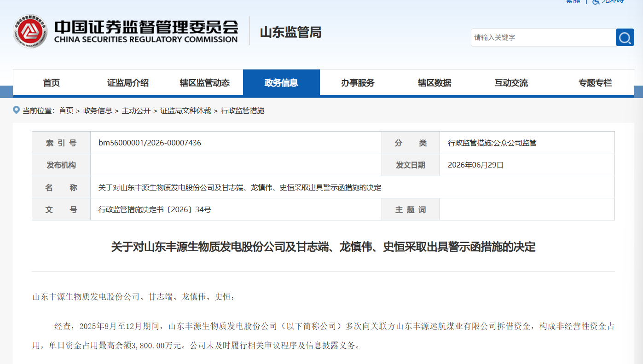
Task: Click the 发文日期 label cell
Action: pos(411,165)
